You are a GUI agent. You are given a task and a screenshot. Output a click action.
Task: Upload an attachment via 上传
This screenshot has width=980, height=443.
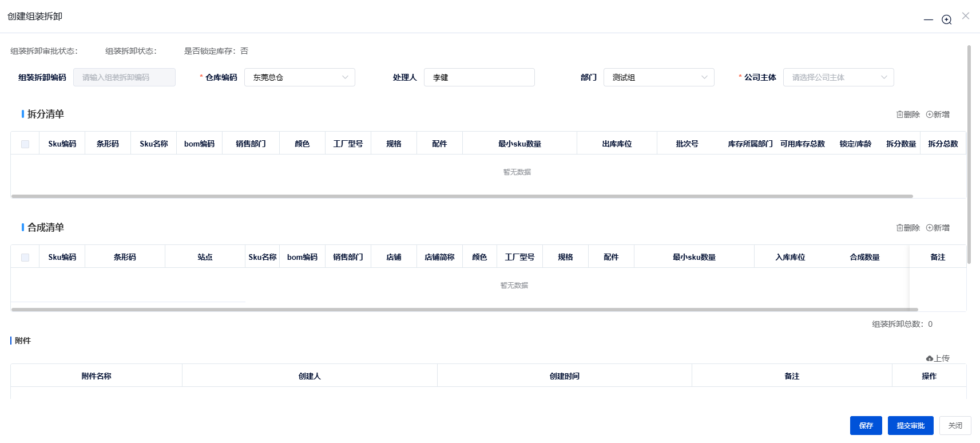(938, 358)
